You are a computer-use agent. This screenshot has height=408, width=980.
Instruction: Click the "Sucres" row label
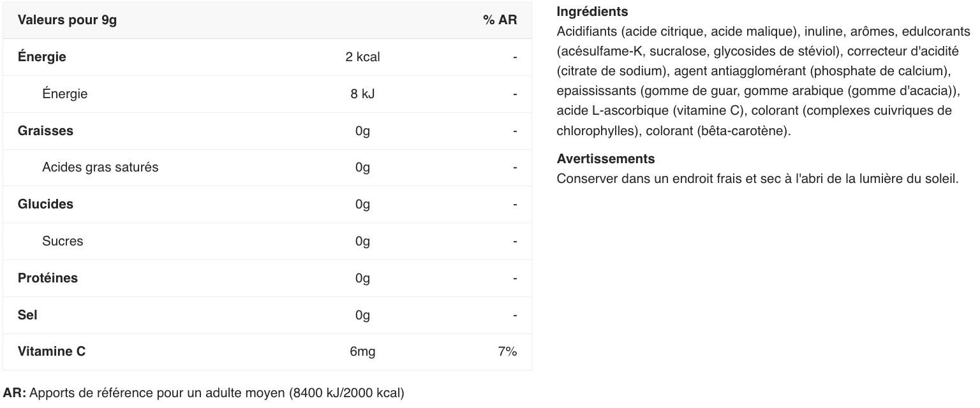pyautogui.click(x=63, y=241)
